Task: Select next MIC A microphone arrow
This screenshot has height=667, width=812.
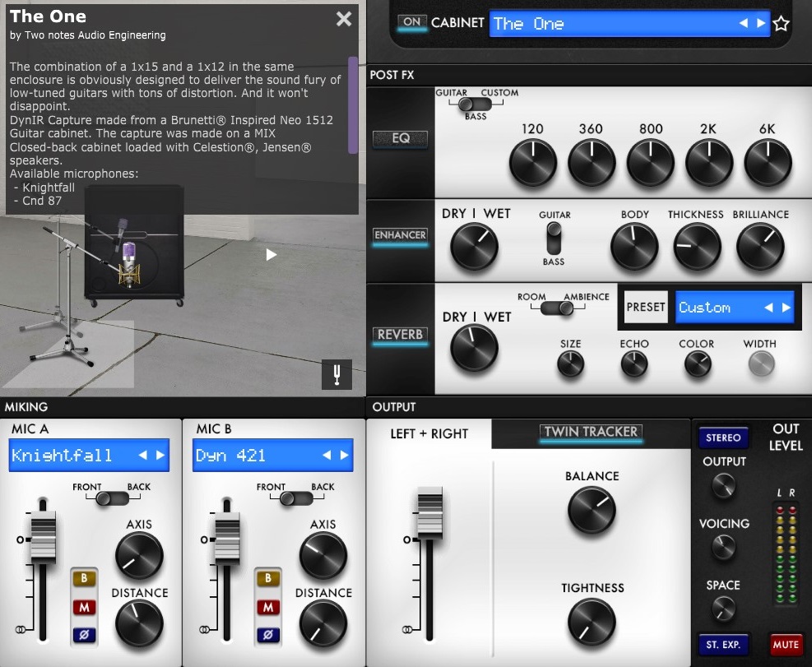Action: coord(160,455)
